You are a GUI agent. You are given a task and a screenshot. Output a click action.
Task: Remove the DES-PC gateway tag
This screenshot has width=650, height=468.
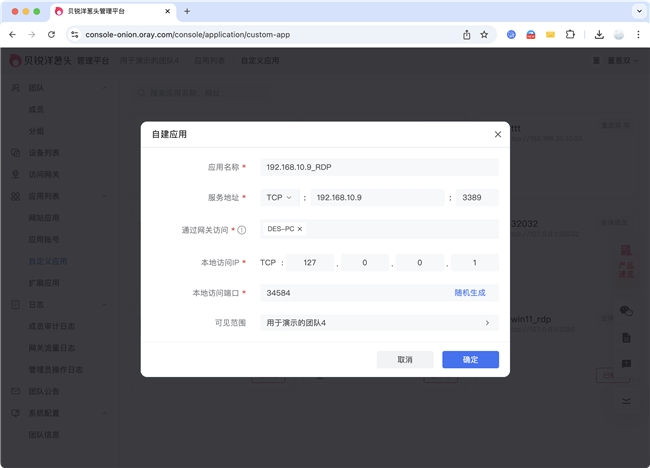[x=300, y=229]
